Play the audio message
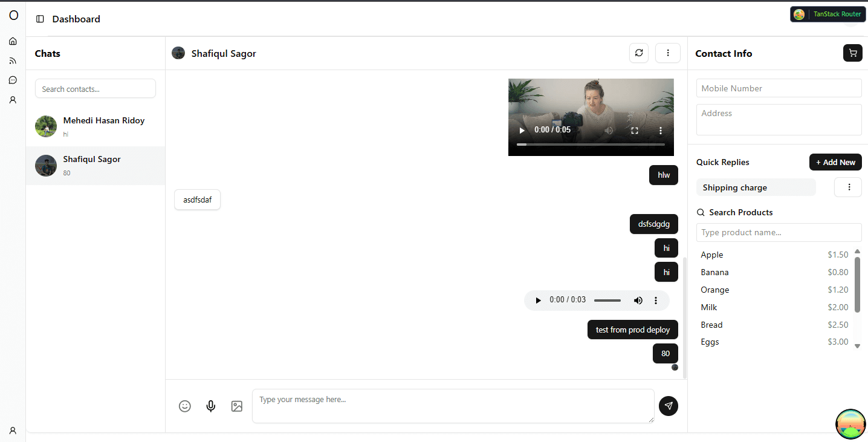The image size is (868, 442). click(x=539, y=301)
